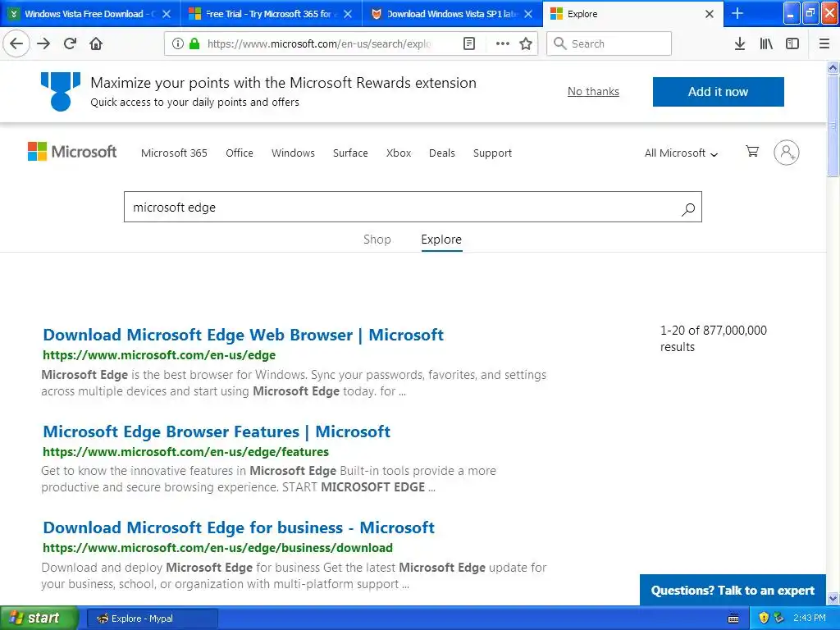This screenshot has width=840, height=630.
Task: Reload the current page
Action: tap(70, 44)
